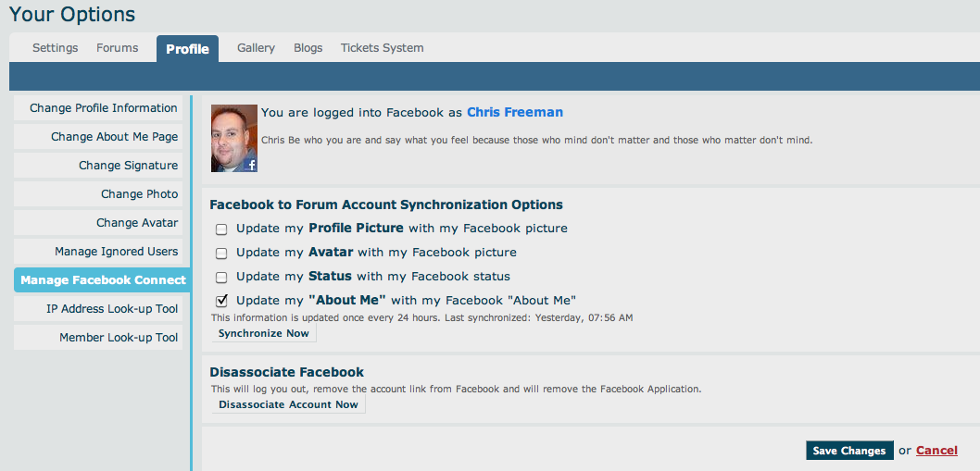The width and height of the screenshot is (980, 471).
Task: Open the Chris Freeman profile link
Action: point(515,113)
